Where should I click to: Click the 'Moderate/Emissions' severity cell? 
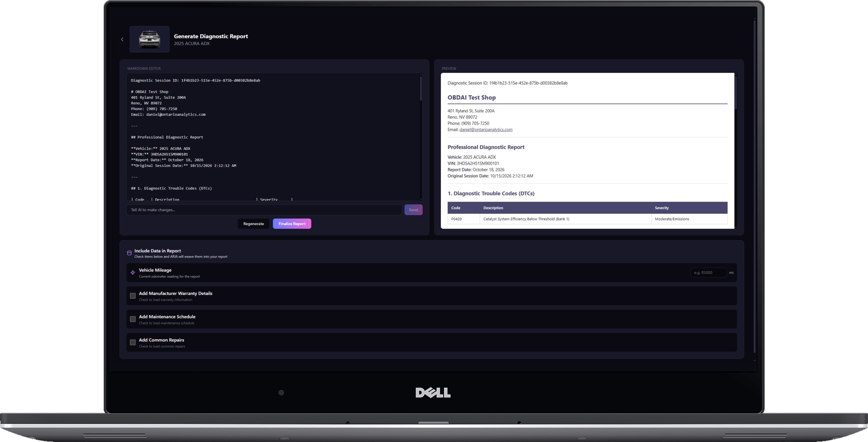click(689, 219)
